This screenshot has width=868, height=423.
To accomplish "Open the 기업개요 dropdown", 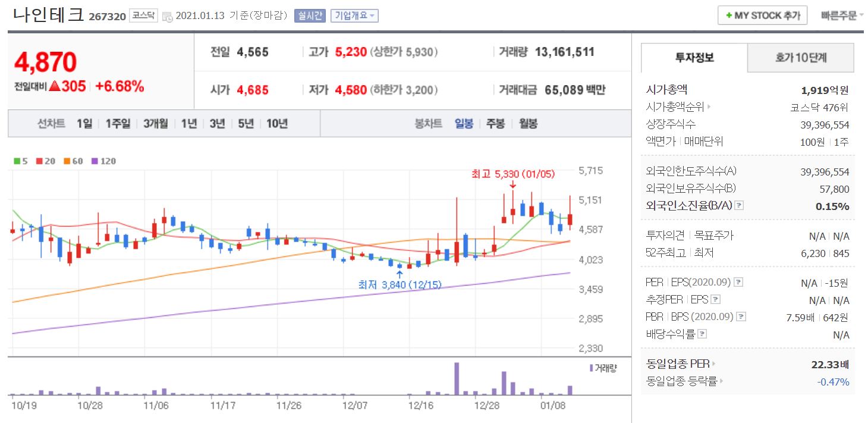I will click(x=354, y=16).
